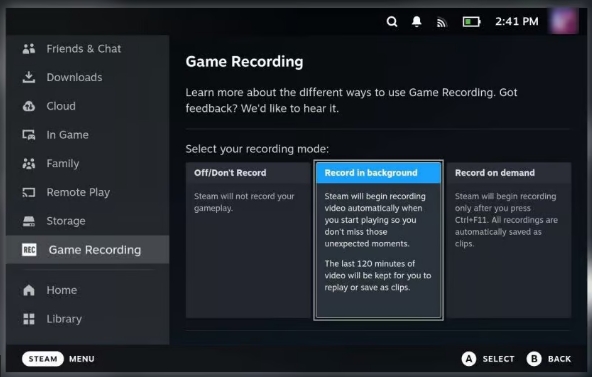
Task: Open Library from sidebar
Action: coord(88,319)
